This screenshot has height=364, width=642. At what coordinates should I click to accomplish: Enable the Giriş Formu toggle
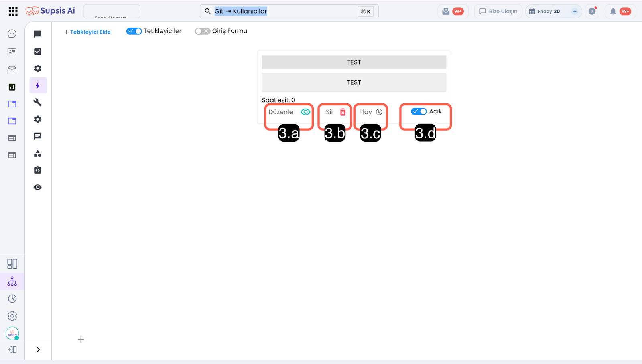click(x=202, y=31)
